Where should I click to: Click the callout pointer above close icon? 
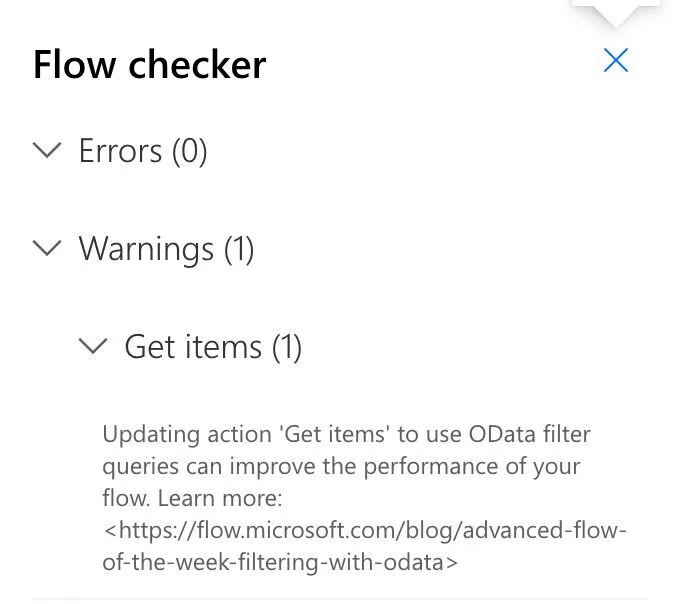coord(616,14)
